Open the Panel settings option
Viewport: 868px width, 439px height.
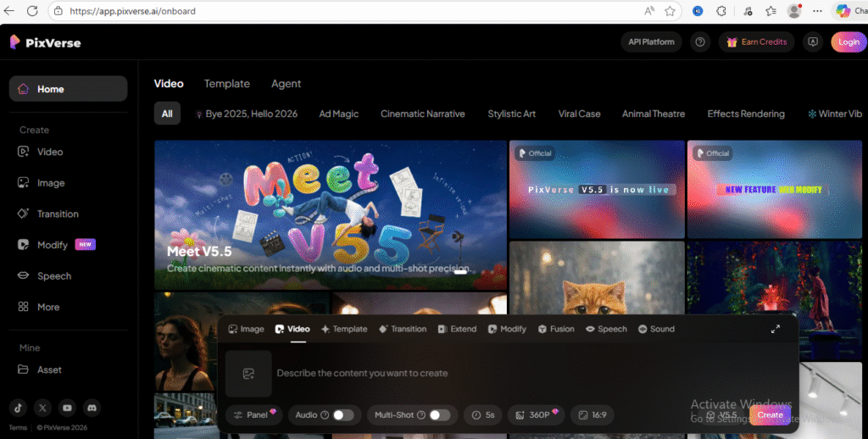[254, 414]
